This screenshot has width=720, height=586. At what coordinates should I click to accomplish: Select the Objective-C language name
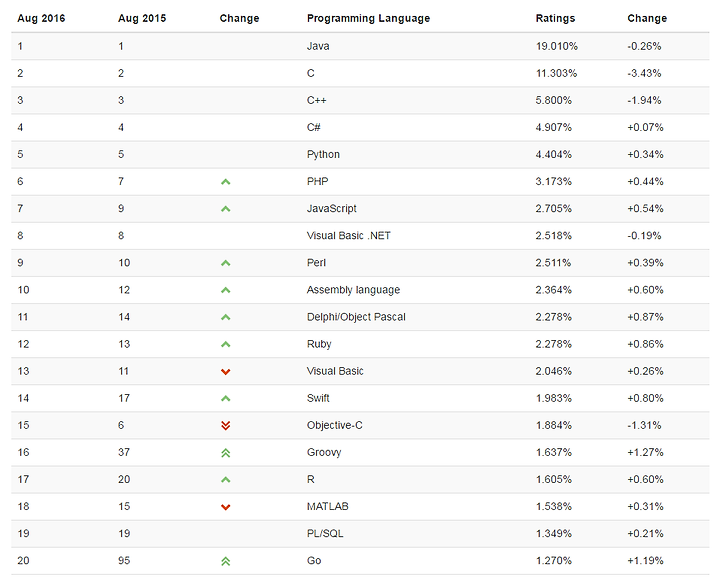coord(335,426)
